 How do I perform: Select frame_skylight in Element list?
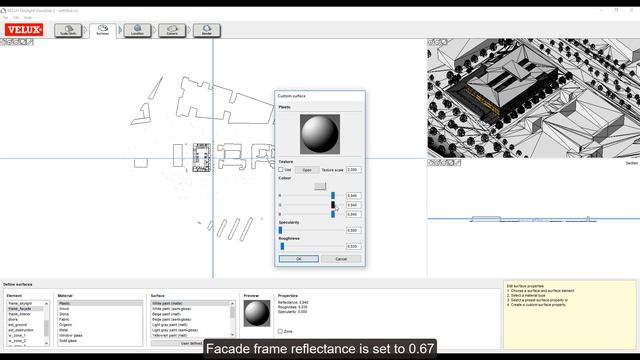(x=25, y=304)
